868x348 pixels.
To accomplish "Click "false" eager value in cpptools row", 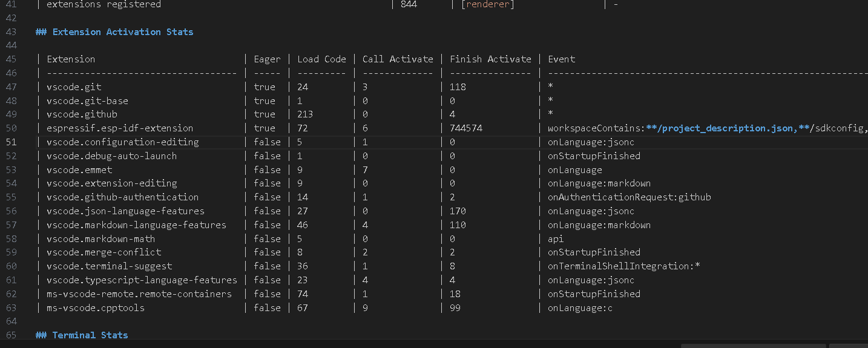I will point(267,307).
